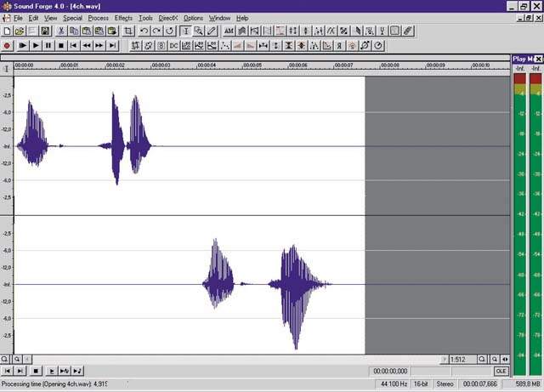544x392 pixels.
Task: Select the Pencil draw tool
Action: (211, 31)
